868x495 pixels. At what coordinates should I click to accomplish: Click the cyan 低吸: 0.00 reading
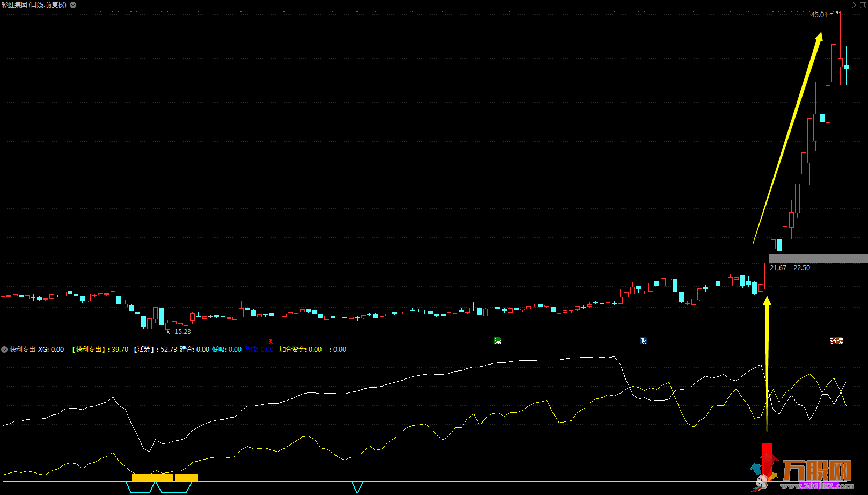pyautogui.click(x=227, y=350)
